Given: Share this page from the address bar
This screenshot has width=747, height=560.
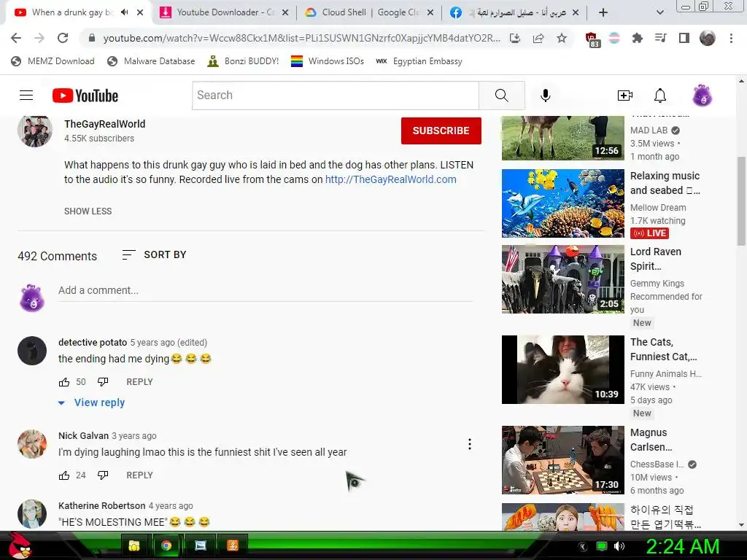Looking at the screenshot, I should pyautogui.click(x=538, y=38).
